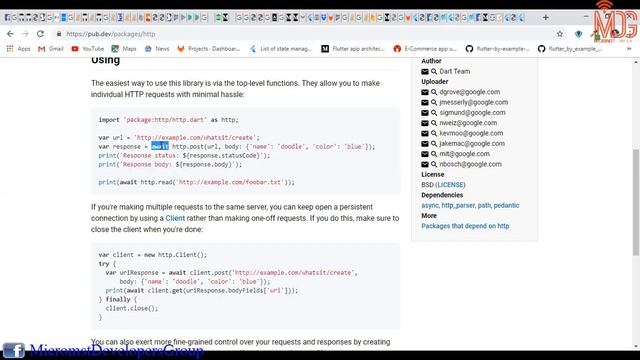Viewport: 640px width, 360px height.
Task: Open the List of state management bookmark
Action: (x=281, y=49)
